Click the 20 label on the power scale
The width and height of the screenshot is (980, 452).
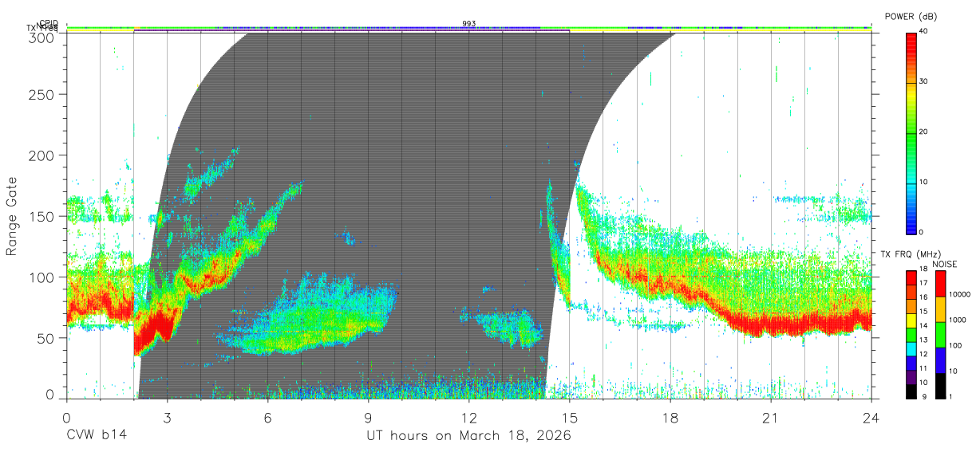pos(923,132)
